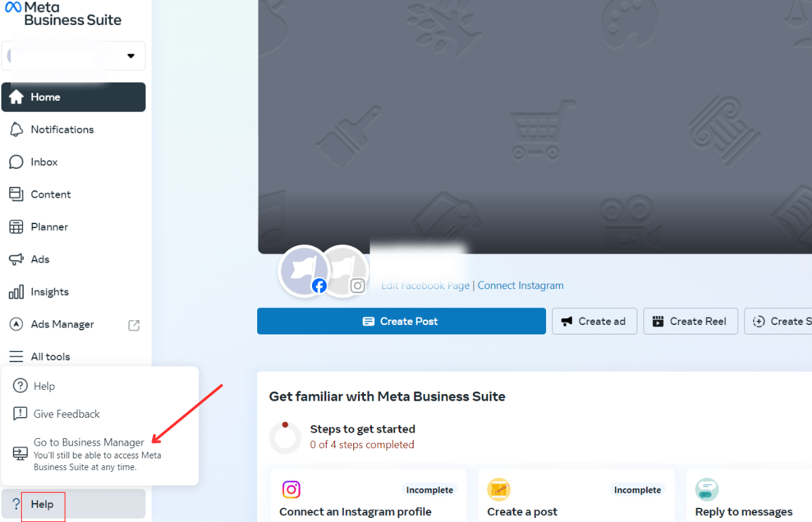Select Go to Business Manager
This screenshot has height=522, width=812.
coord(89,442)
